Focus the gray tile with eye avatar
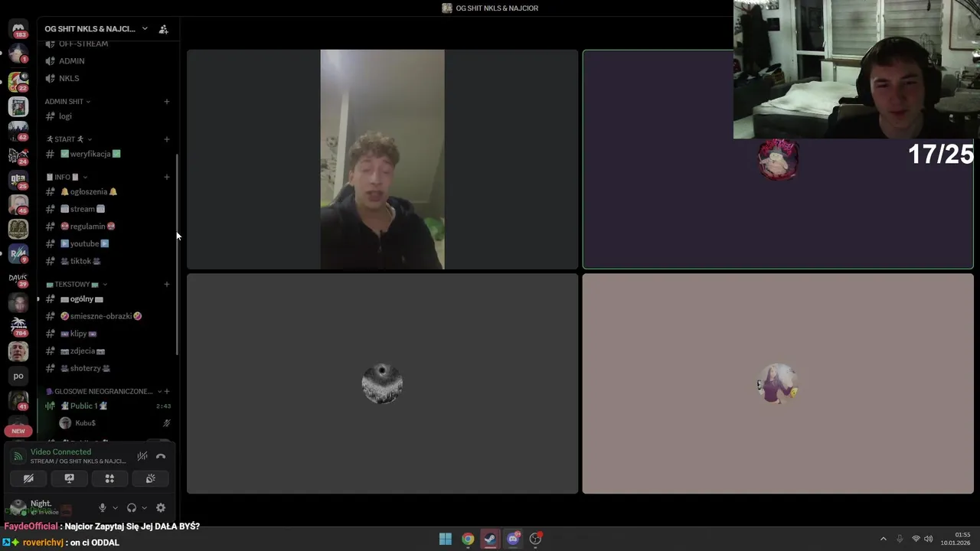Viewport: 980px width, 551px height. pos(382,383)
